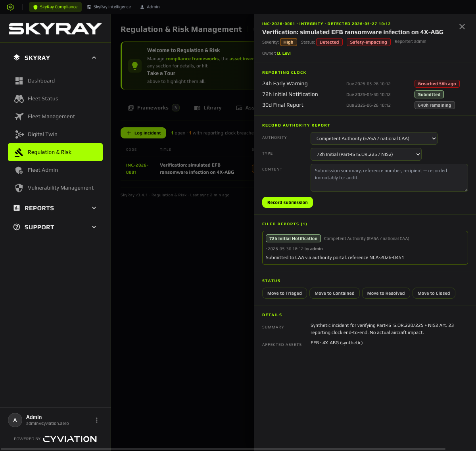The width and height of the screenshot is (476, 451).
Task: Click the 30d Final Report row label
Action: (283, 105)
